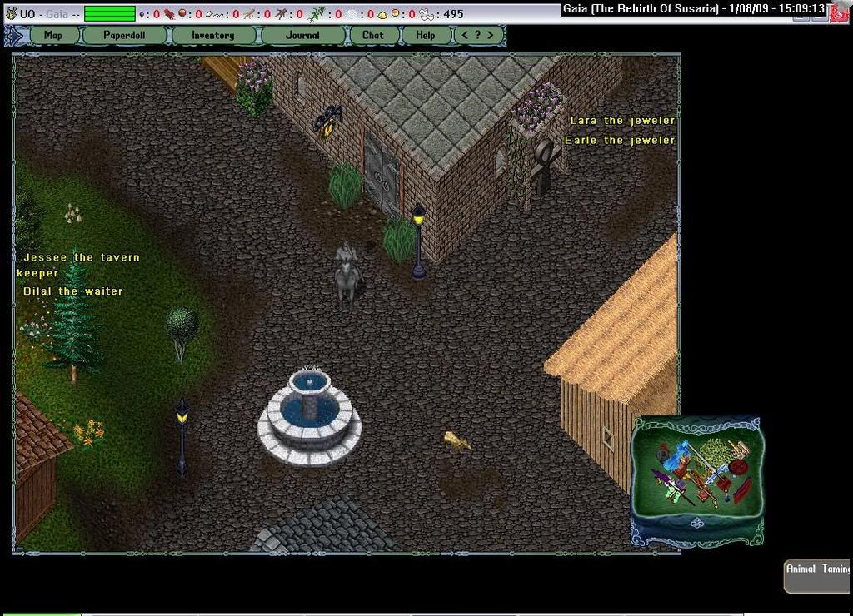This screenshot has width=853, height=616.
Task: Use the Animal Taming skill button
Action: pyautogui.click(x=818, y=576)
